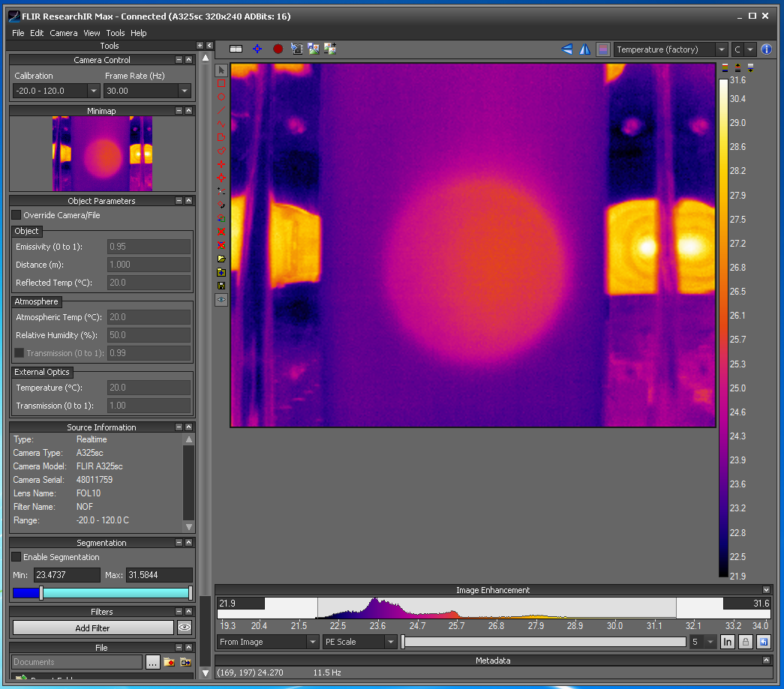Click the multicolor X delete all ROIs icon
The width and height of the screenshot is (784, 689).
(x=221, y=245)
